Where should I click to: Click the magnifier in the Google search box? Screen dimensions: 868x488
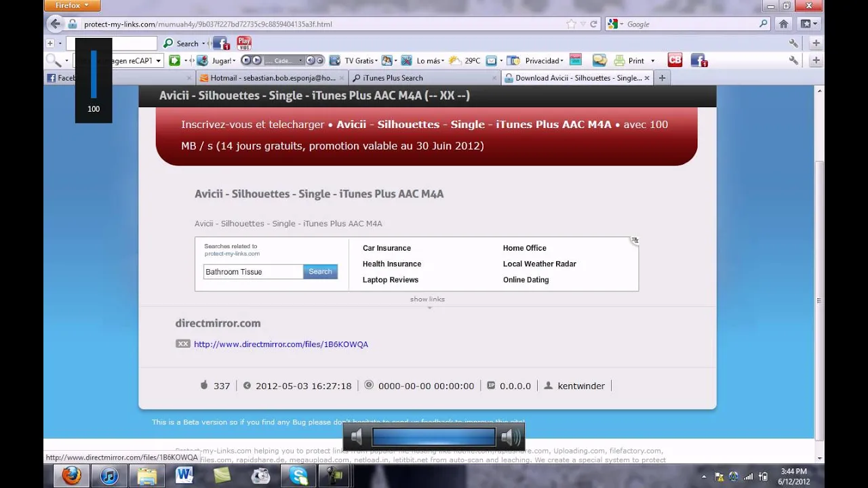[x=763, y=24]
